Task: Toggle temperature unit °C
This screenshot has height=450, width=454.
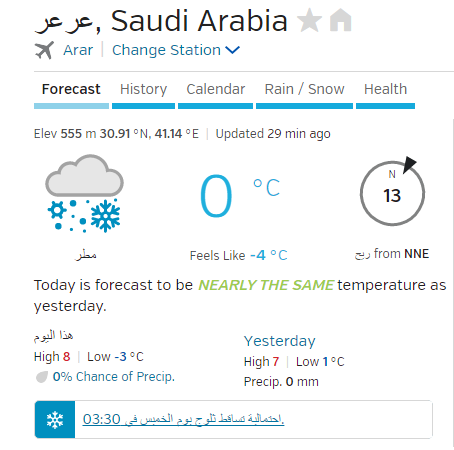Action: pyautogui.click(x=266, y=188)
